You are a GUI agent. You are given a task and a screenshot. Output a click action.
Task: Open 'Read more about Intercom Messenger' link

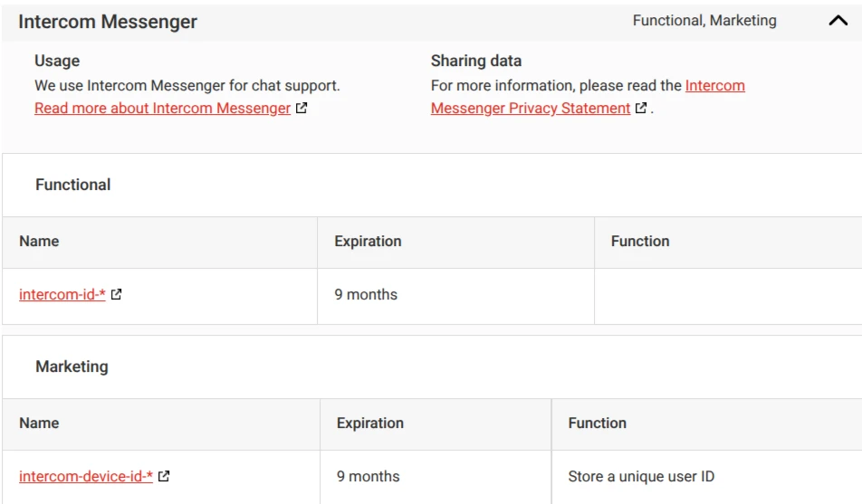click(x=162, y=109)
